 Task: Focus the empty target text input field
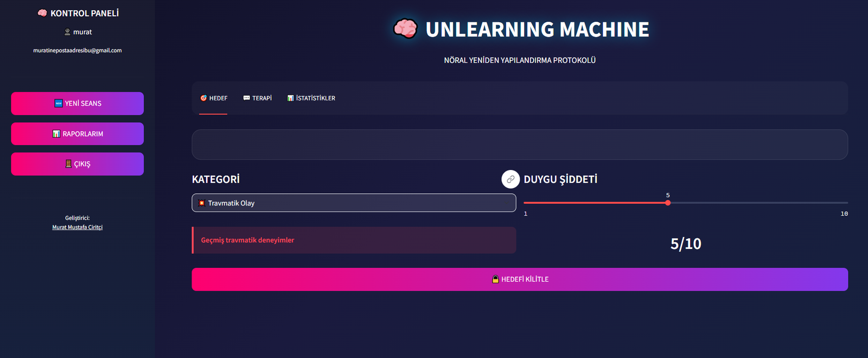click(x=519, y=145)
